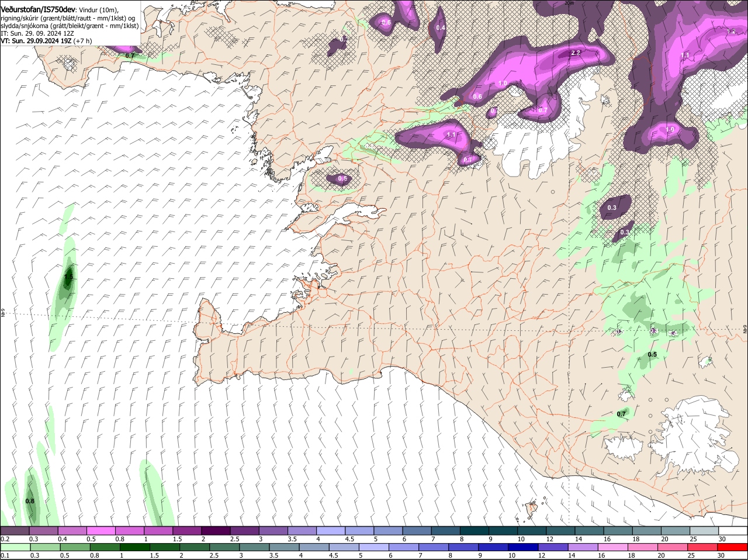Click the black 0.5 rain label on the map
748x560 pixels.
point(652,355)
